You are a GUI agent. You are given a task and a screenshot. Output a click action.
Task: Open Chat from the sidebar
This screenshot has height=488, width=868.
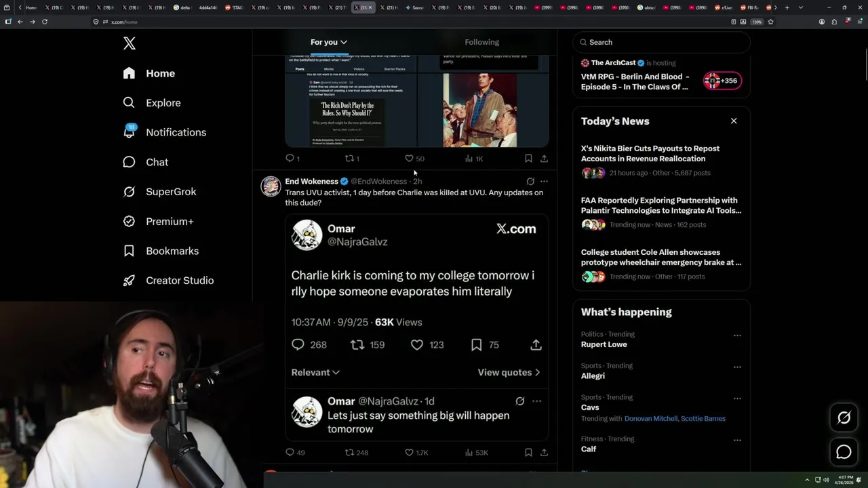tap(145, 162)
